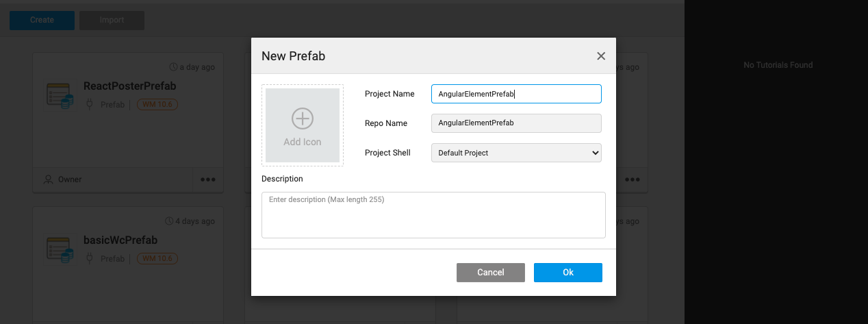
Task: Click the Repo Name field
Action: coord(516,123)
